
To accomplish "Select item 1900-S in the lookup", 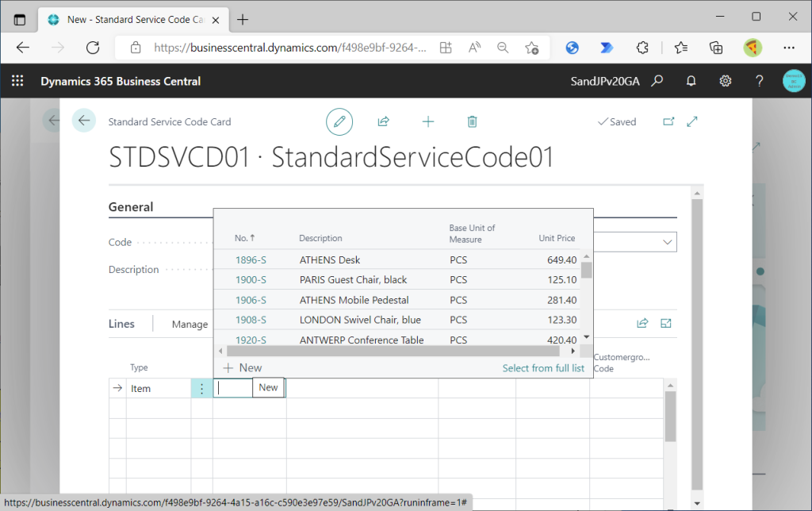I will (251, 280).
